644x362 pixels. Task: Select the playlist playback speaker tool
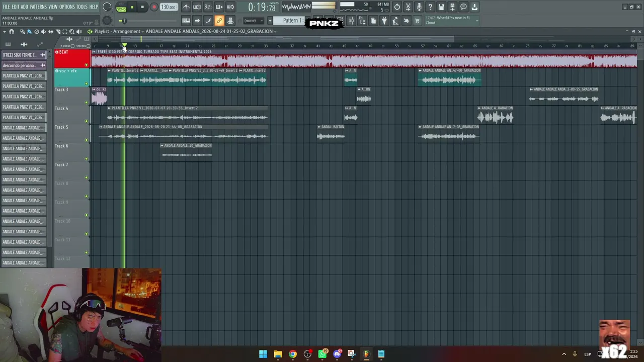click(x=78, y=32)
